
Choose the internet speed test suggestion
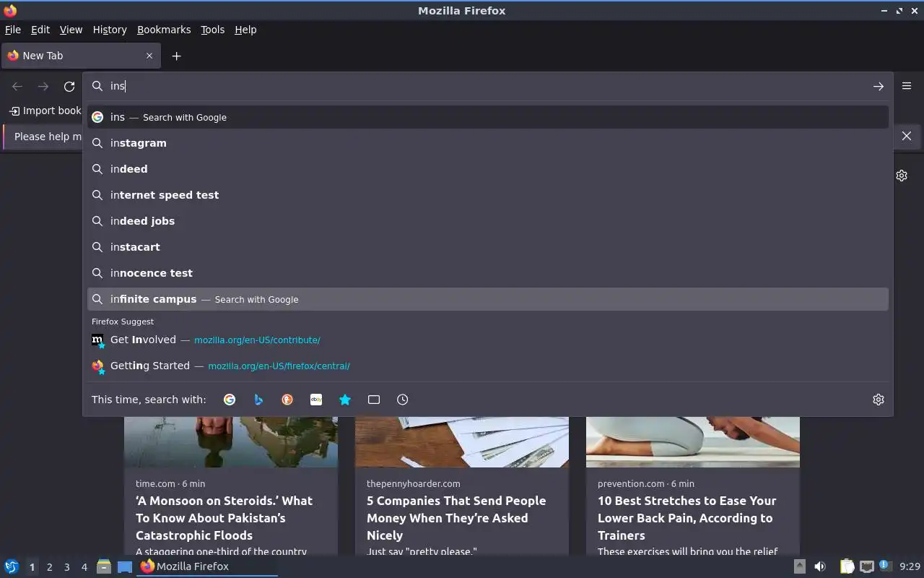488,195
